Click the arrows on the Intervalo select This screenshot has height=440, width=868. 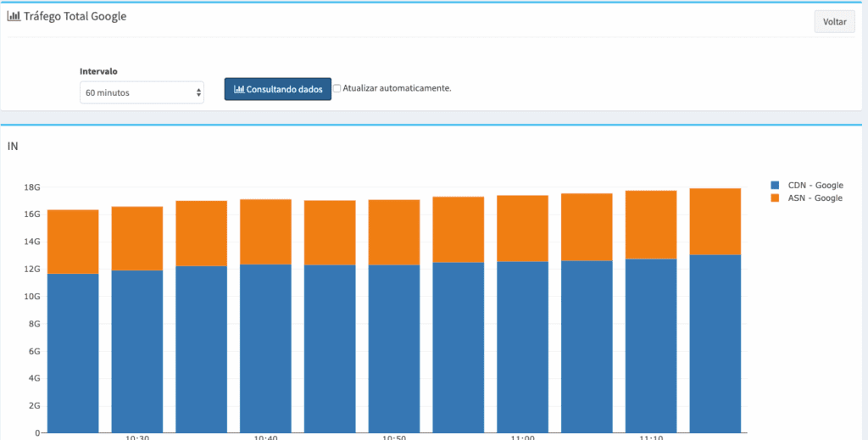point(198,92)
